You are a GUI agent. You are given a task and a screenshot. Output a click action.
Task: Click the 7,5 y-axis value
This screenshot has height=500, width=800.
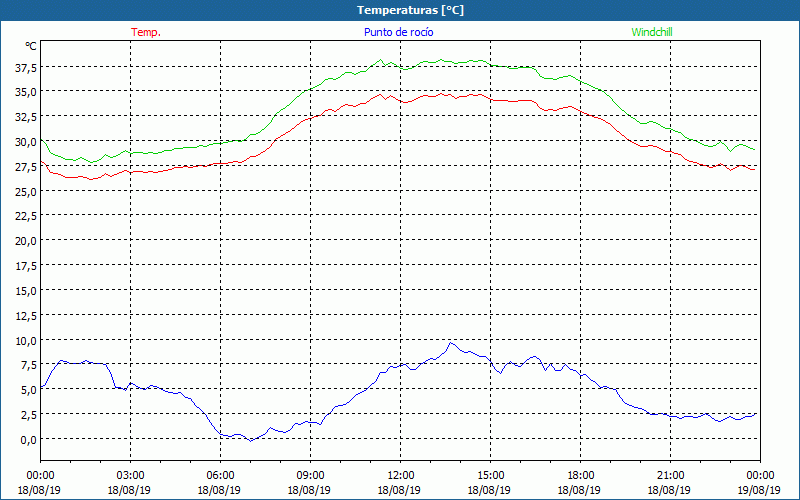pos(28,366)
